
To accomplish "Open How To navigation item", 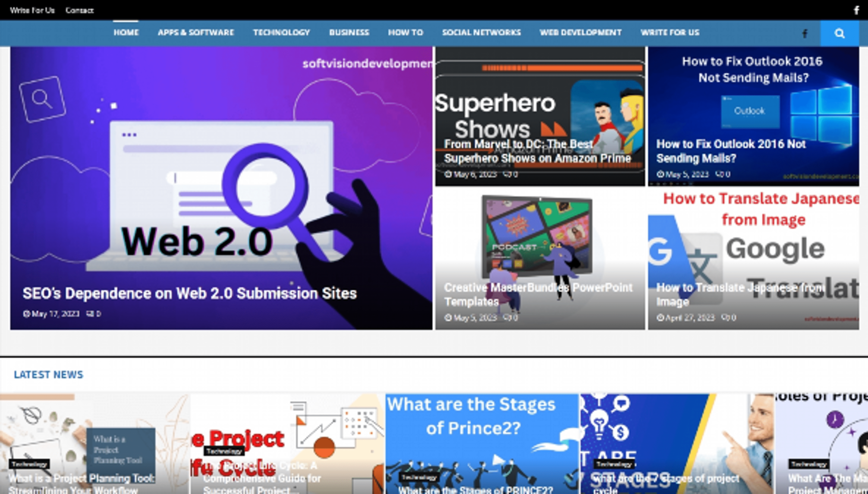I will 406,33.
